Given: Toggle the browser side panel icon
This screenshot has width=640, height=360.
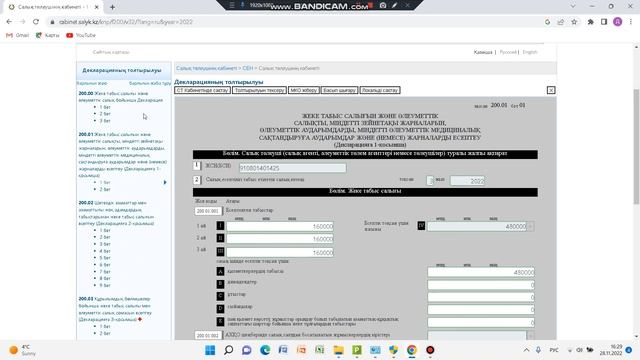Looking at the screenshot, I should 604,22.
